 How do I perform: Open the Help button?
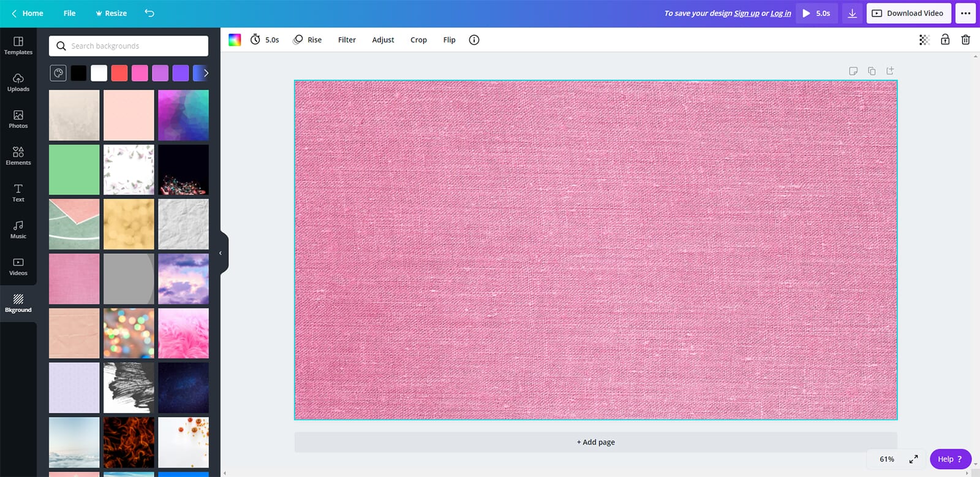(950, 459)
